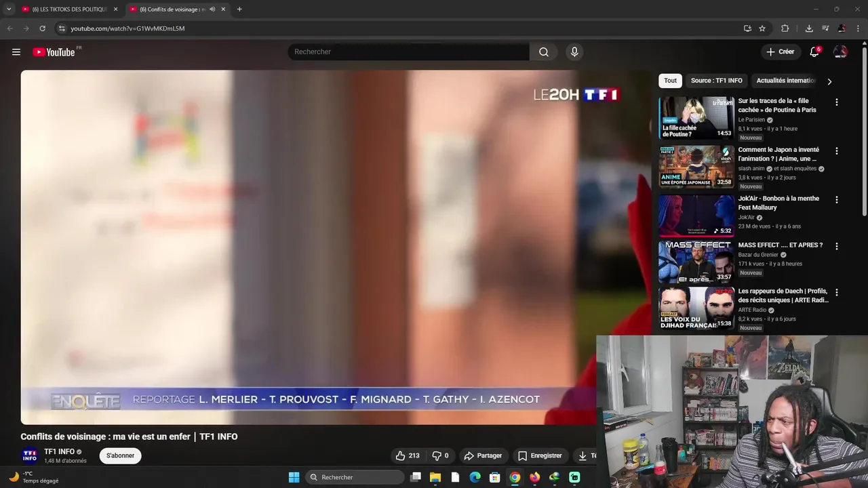This screenshot has height=488, width=868.
Task: Open Firefox from taskbar
Action: click(x=535, y=477)
